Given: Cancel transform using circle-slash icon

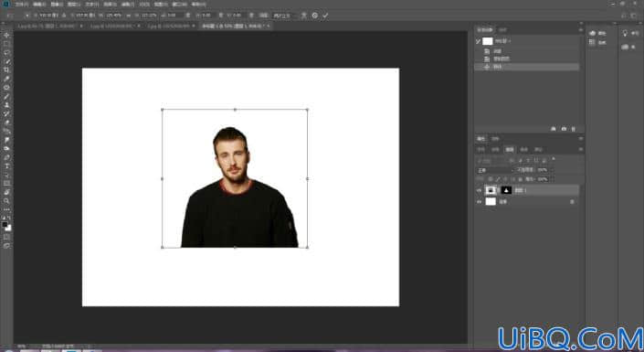Looking at the screenshot, I should [315, 16].
